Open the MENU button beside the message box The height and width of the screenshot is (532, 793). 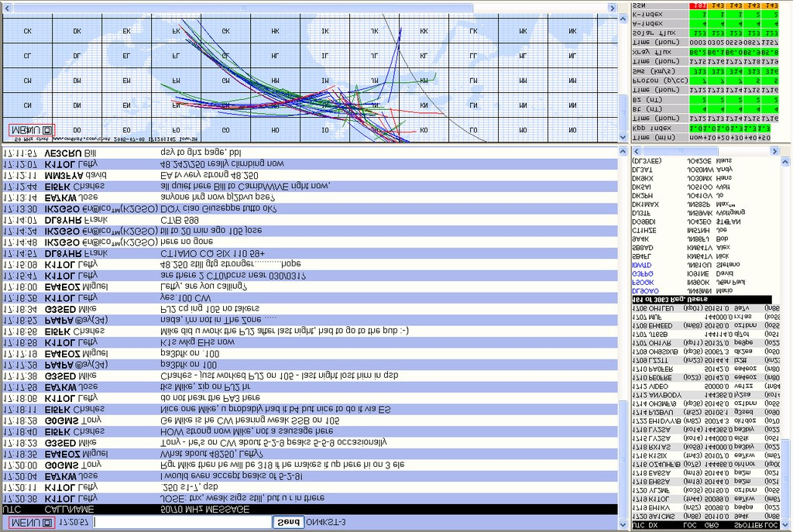pyautogui.click(x=32, y=523)
